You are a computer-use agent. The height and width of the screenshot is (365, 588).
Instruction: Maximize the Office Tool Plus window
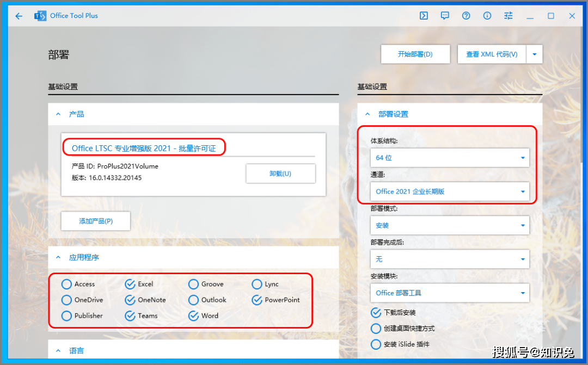(551, 16)
